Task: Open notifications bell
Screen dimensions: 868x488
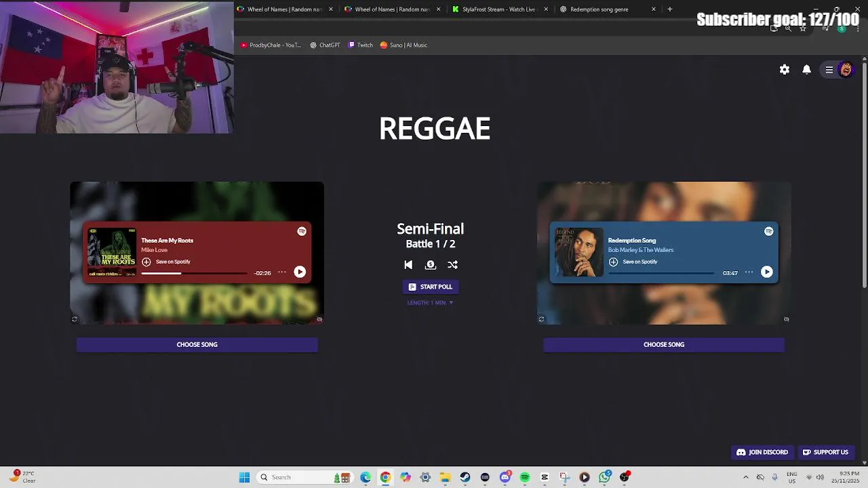Action: coord(807,70)
